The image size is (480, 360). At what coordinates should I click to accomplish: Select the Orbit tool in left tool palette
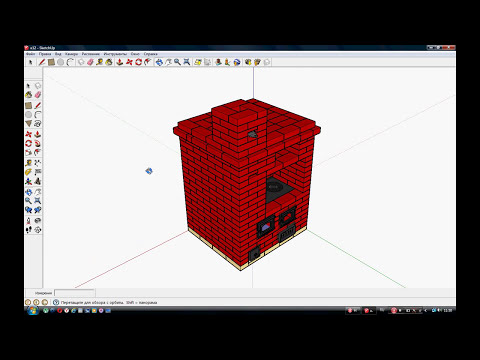29,192
